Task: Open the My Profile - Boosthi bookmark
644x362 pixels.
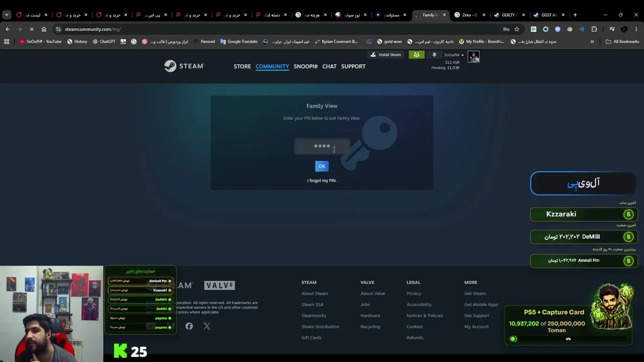Action: pos(481,42)
